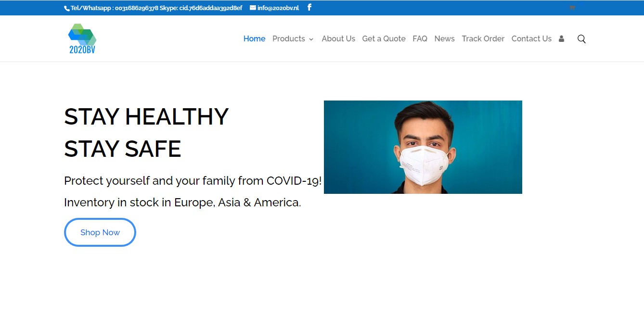Open the shopping cart icon

tap(572, 8)
